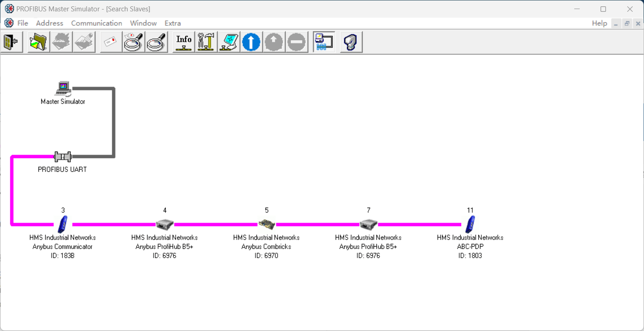Click 'ID: 6976' under address 7
Viewport: 644px width, 331px height.
tap(368, 256)
